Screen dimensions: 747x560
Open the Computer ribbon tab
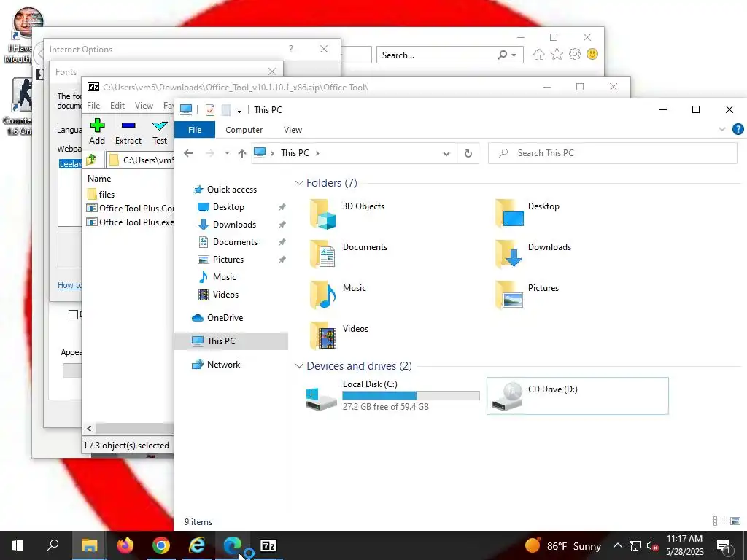(244, 130)
